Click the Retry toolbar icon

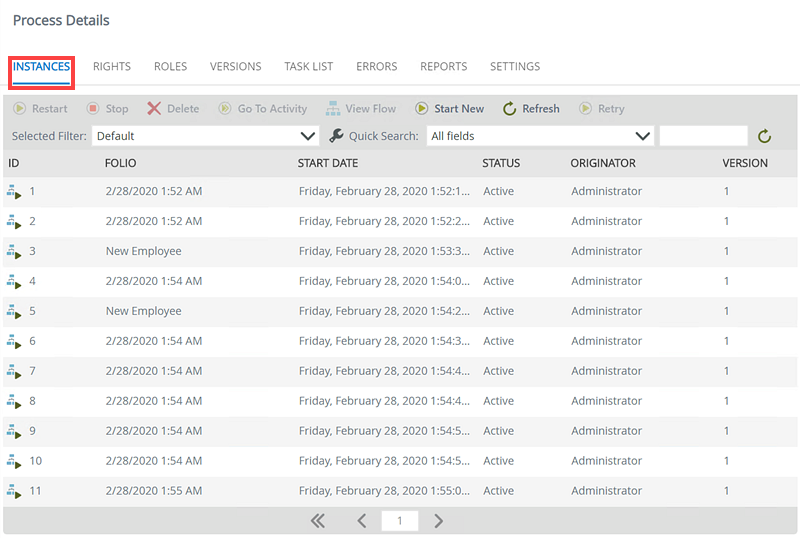tap(585, 109)
